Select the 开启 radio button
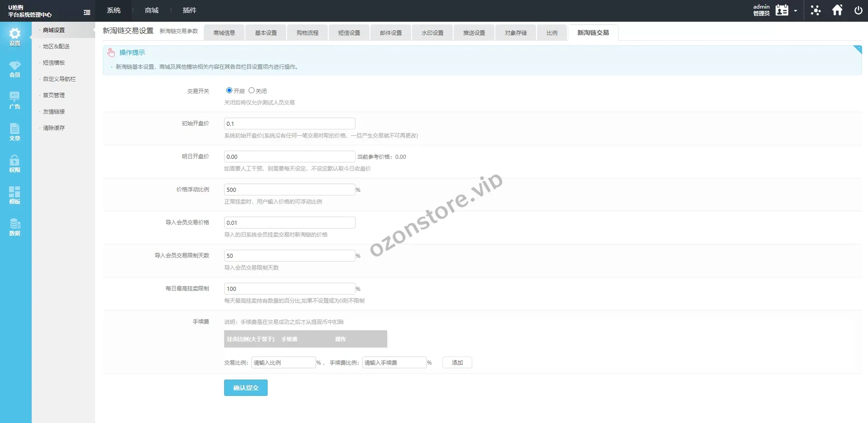Screen dimensions: 868x423 229,90
